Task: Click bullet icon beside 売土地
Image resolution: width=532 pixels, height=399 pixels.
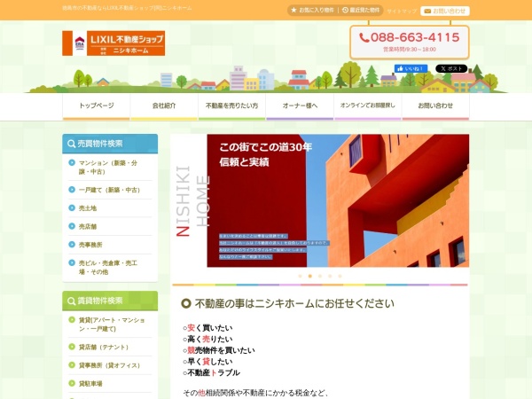Action: point(72,207)
